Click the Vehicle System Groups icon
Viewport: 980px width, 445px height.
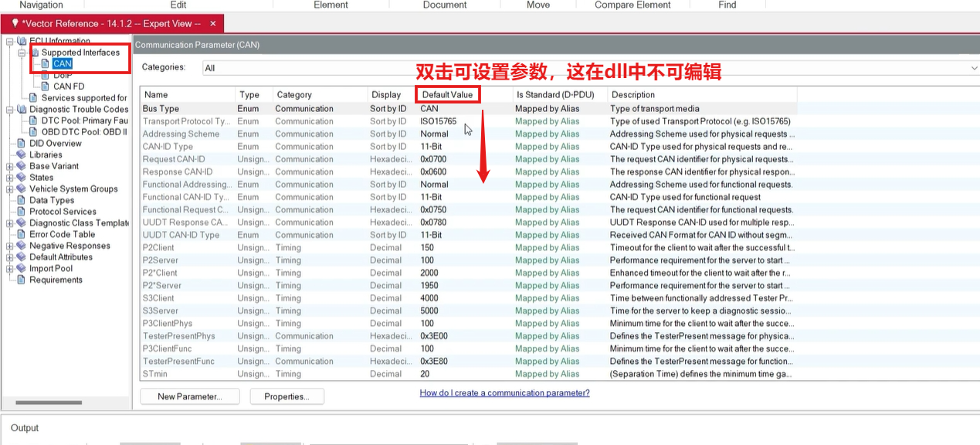point(22,189)
